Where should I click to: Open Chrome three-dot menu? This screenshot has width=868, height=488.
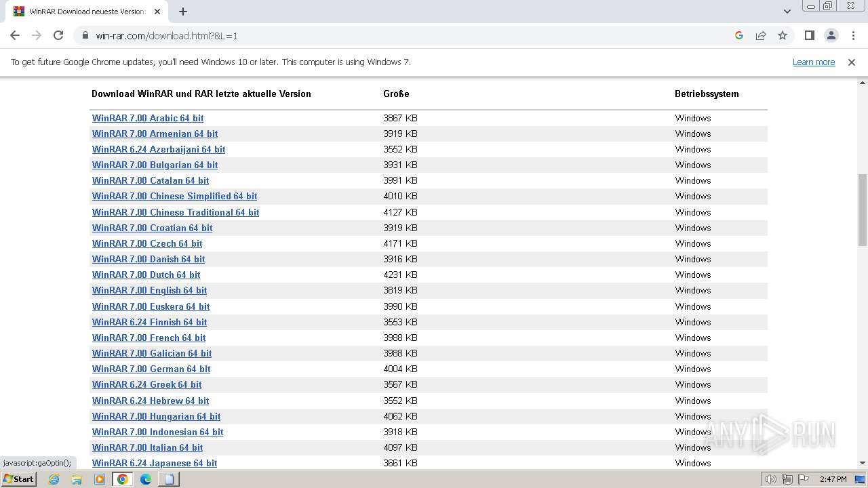pyautogui.click(x=853, y=36)
